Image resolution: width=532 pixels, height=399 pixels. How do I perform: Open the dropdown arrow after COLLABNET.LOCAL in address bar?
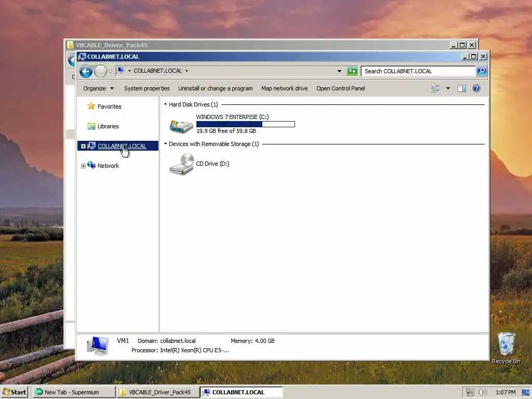187,71
